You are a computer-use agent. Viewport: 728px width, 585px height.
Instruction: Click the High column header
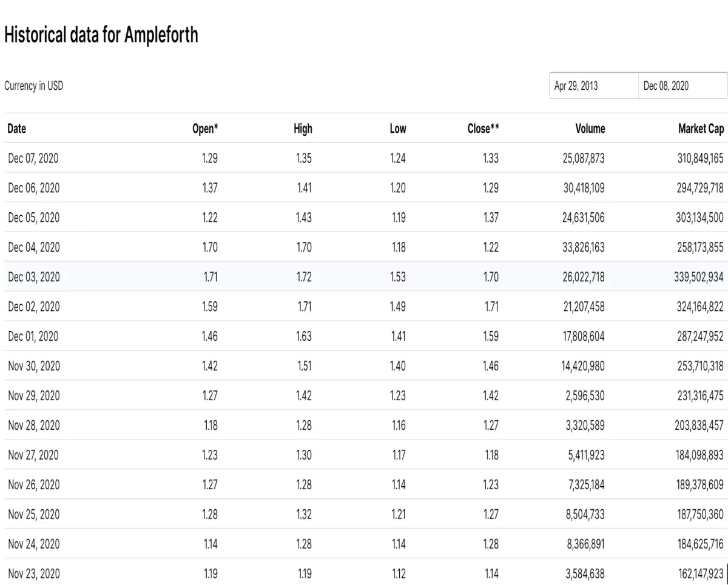pos(303,129)
